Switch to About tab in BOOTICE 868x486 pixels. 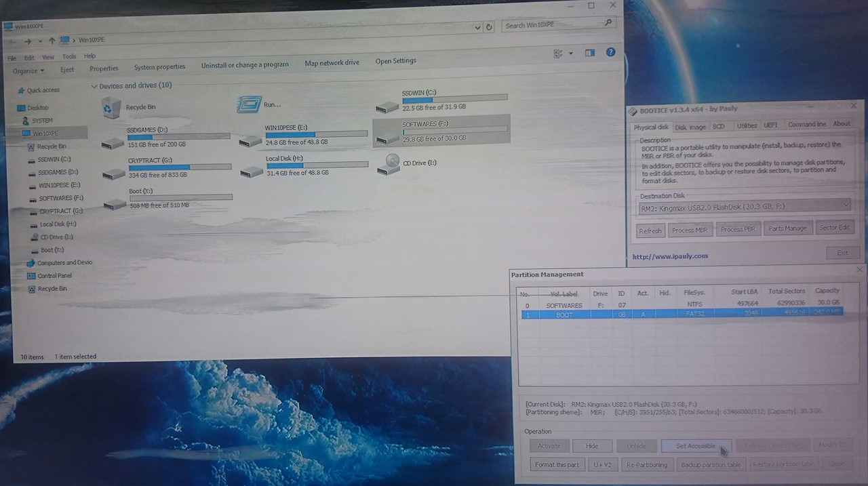coord(842,124)
